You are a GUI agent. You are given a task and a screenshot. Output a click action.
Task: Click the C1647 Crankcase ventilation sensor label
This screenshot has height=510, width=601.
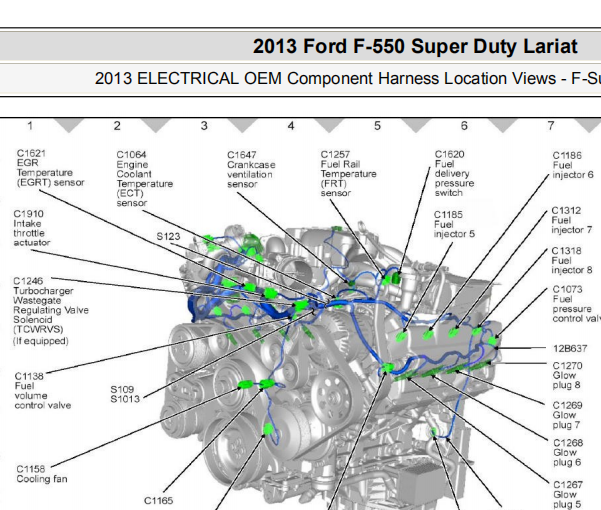point(251,169)
